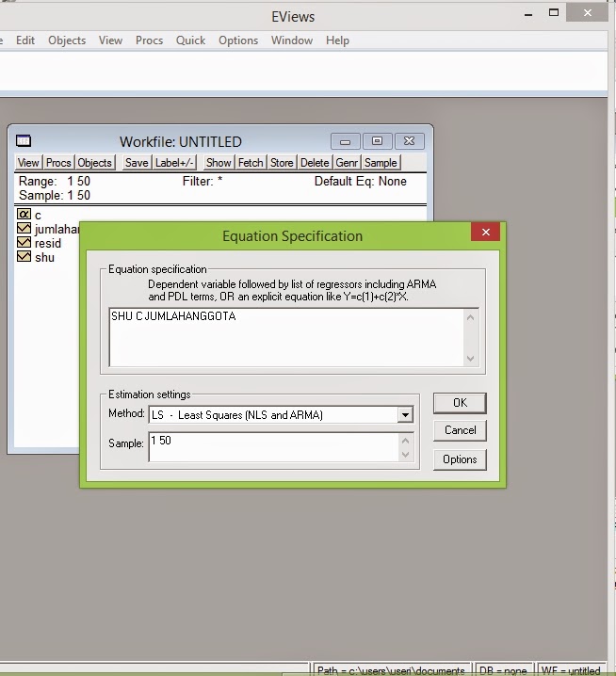The image size is (616, 676).
Task: Close the Workfile UNTITLED window
Action: point(410,141)
